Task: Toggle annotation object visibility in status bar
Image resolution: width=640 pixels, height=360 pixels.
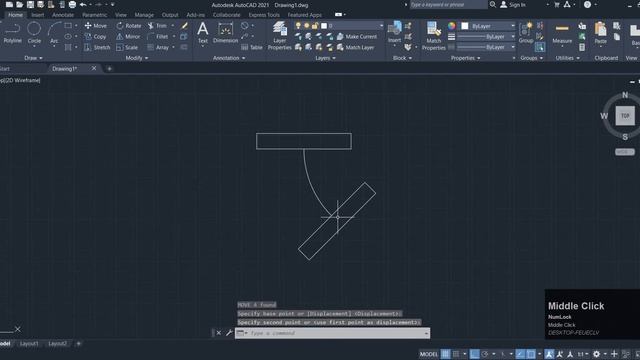Action: click(549, 354)
